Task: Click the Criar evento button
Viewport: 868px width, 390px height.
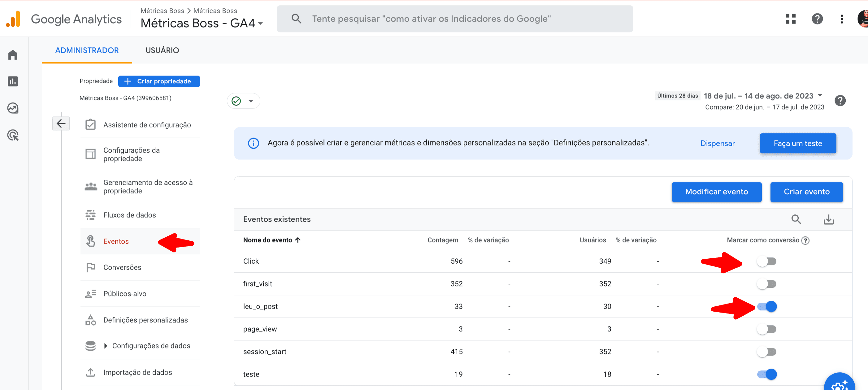Action: tap(806, 192)
